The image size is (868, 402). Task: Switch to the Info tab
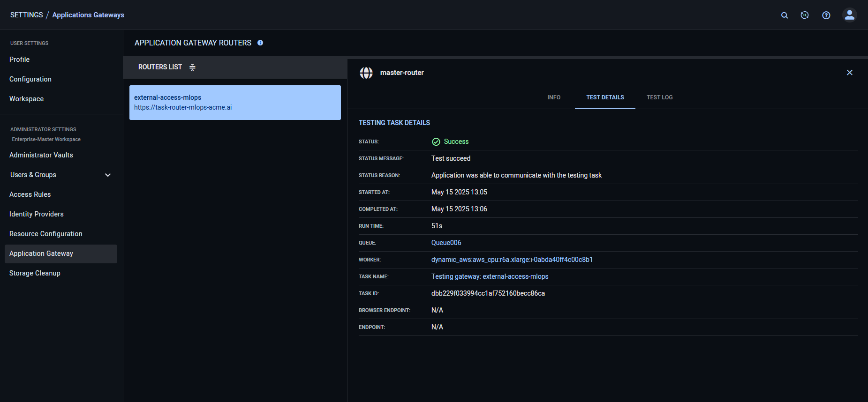tap(553, 97)
